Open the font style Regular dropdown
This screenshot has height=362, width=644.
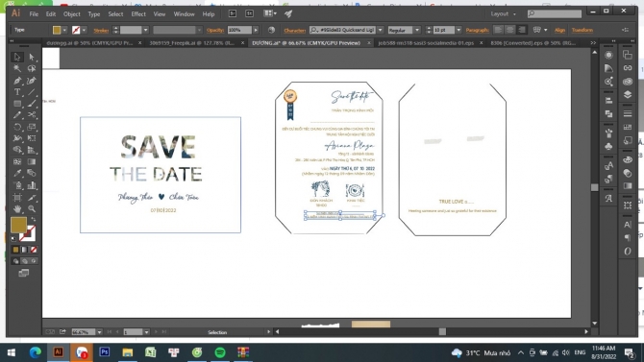(417, 30)
